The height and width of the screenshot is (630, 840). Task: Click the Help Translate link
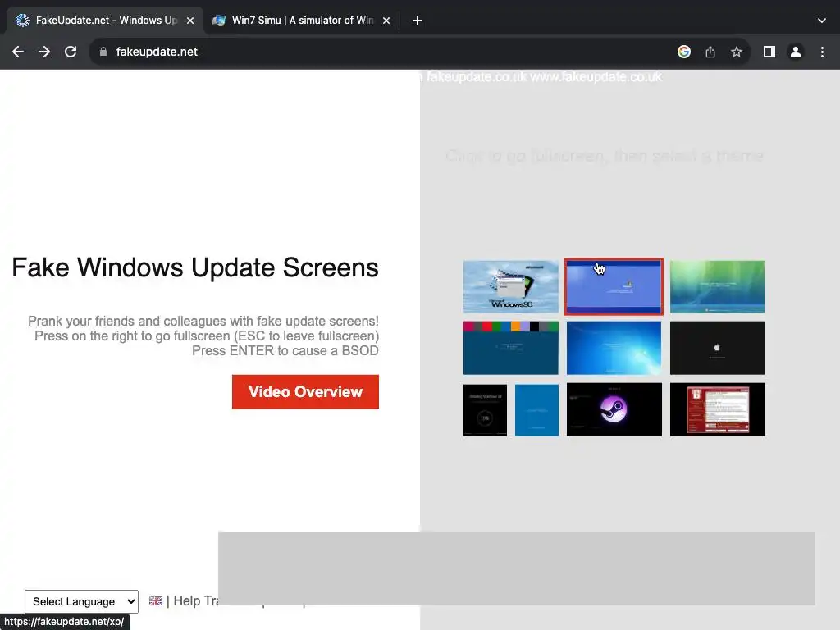coord(195,601)
